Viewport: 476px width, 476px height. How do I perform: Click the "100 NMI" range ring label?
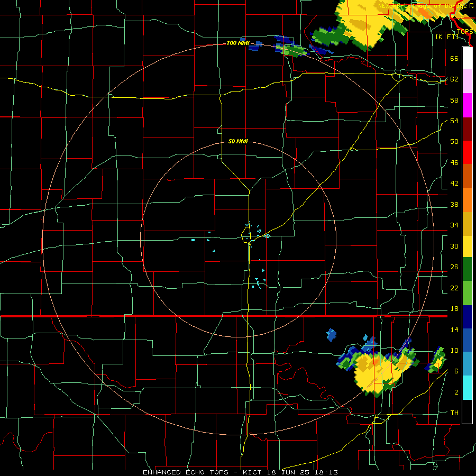click(238, 43)
